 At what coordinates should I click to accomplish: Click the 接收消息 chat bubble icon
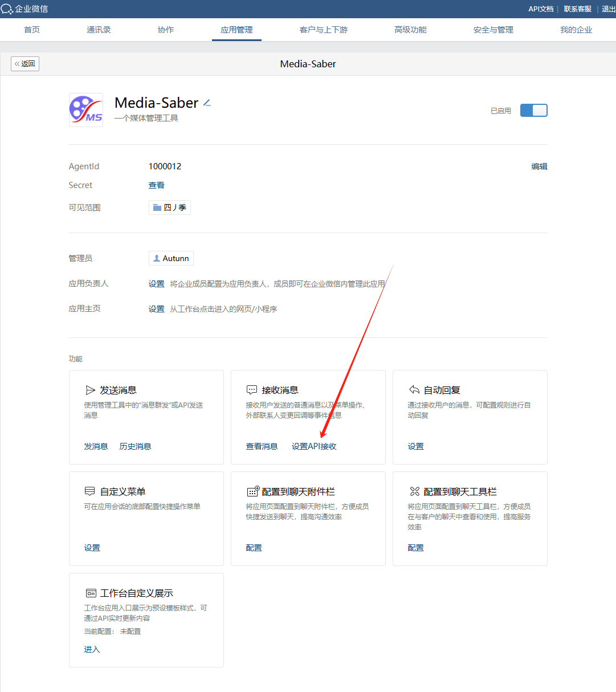pos(252,390)
